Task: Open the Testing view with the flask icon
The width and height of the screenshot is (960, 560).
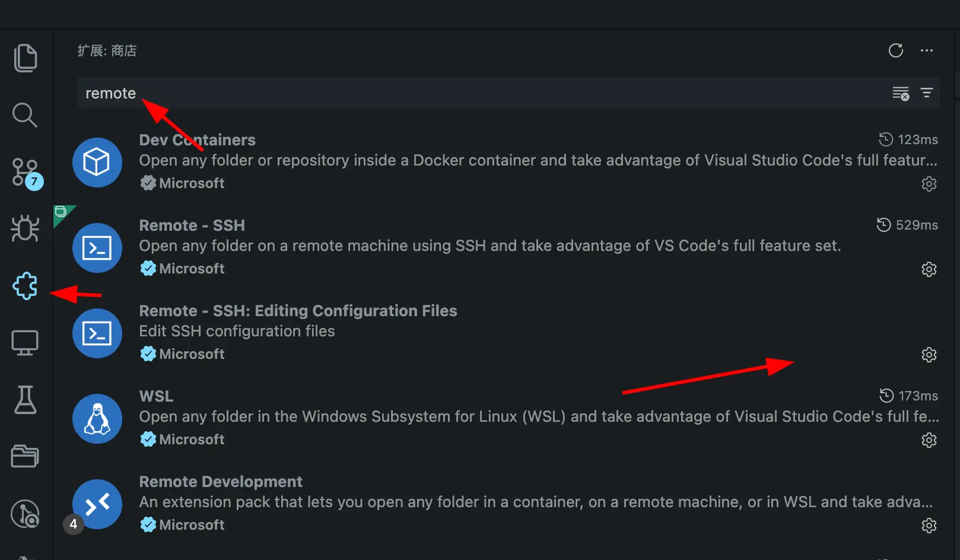Action: pos(25,399)
